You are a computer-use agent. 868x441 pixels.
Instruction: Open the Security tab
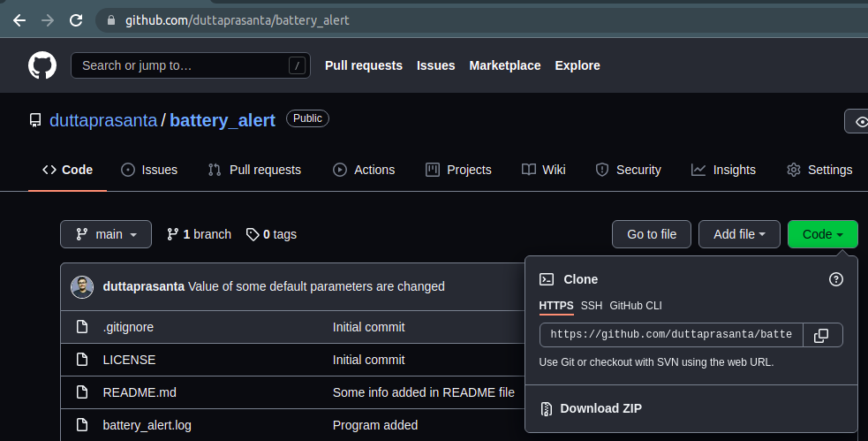click(x=629, y=170)
